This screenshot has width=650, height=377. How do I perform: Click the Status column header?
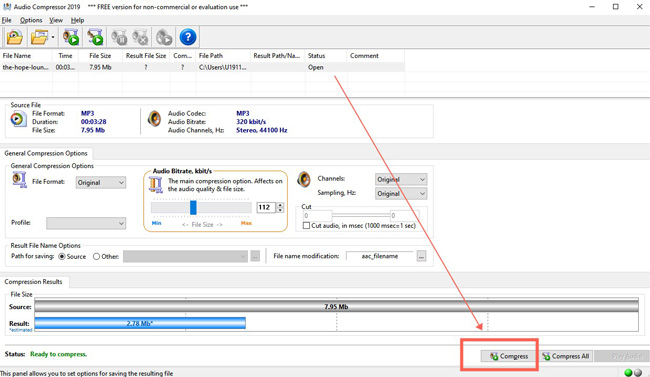tap(325, 56)
